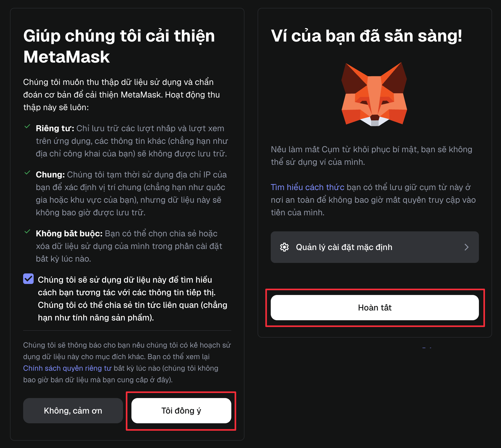This screenshot has height=448, width=501.
Task: Click the Tôi đồng ý button
Action: 181,411
